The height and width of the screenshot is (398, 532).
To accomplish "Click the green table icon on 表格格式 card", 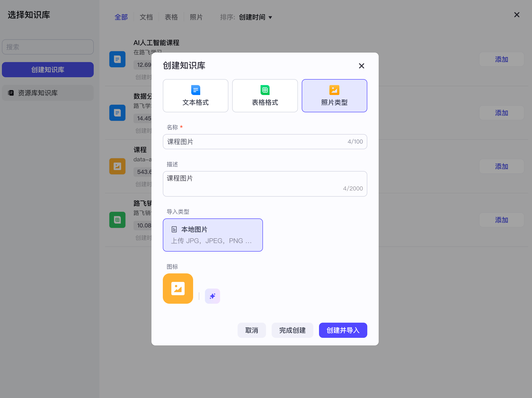I will point(265,90).
